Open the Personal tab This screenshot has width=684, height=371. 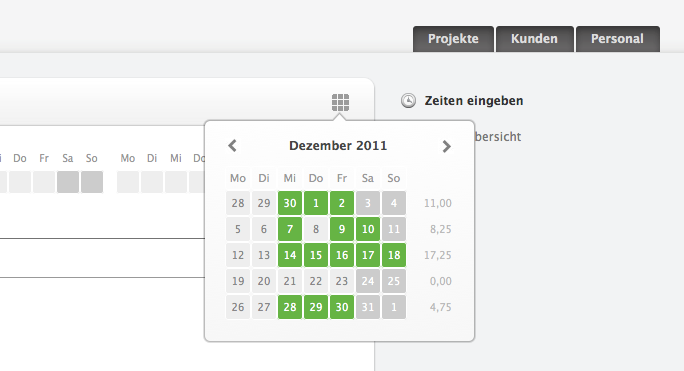(x=617, y=39)
